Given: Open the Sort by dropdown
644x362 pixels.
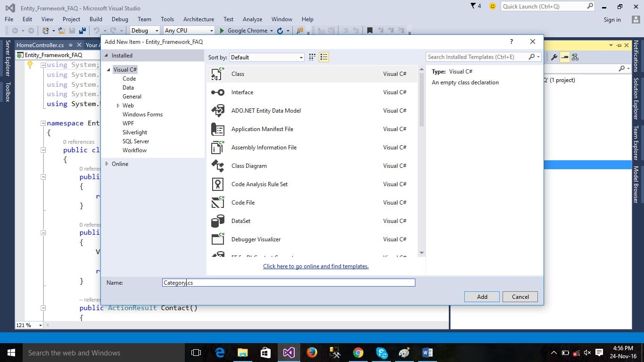Looking at the screenshot, I should pyautogui.click(x=267, y=58).
